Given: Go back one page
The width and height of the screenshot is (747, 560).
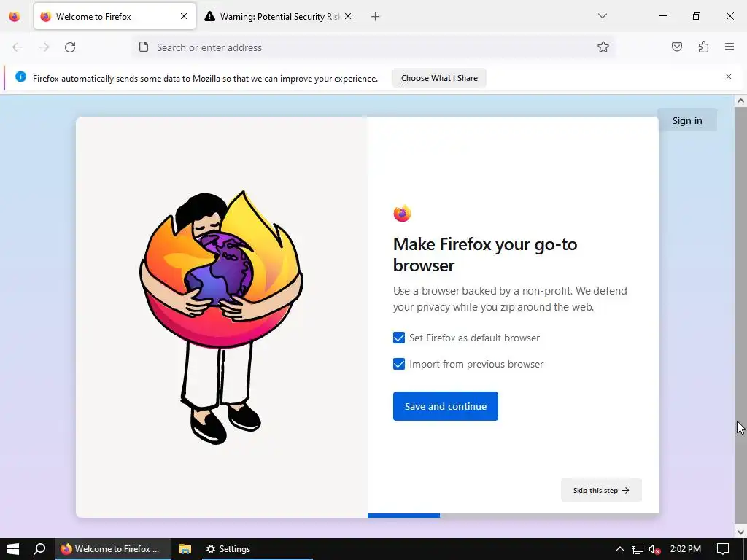Looking at the screenshot, I should 18,47.
